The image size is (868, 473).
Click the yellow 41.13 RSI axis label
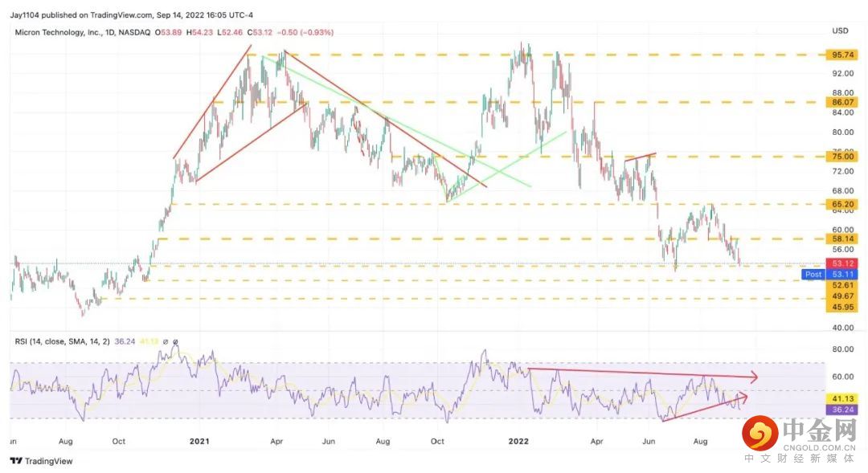coord(842,398)
